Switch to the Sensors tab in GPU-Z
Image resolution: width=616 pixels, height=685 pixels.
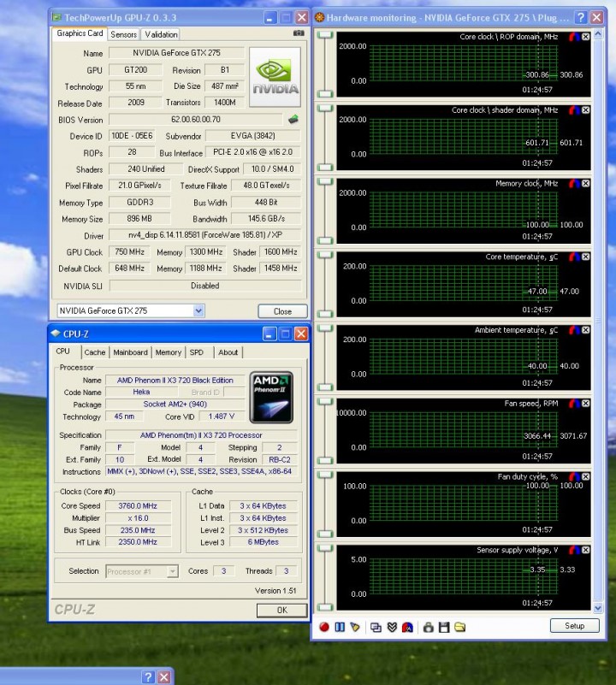point(124,34)
